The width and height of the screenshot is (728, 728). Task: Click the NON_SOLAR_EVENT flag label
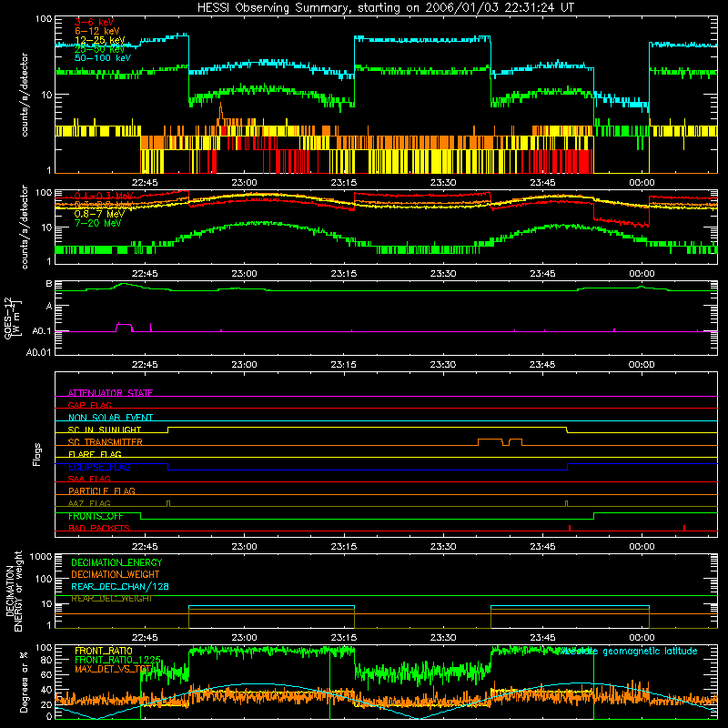pyautogui.click(x=110, y=418)
